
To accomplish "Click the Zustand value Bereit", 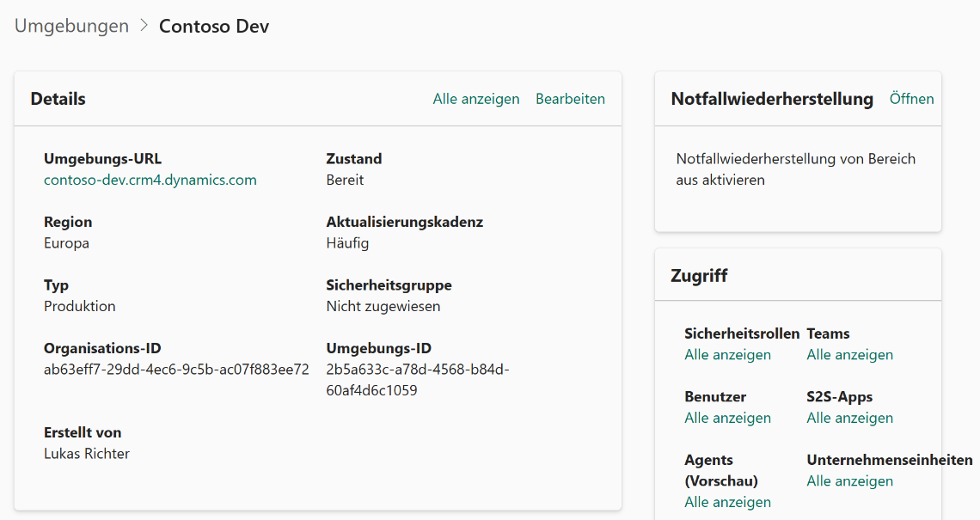I will click(345, 180).
